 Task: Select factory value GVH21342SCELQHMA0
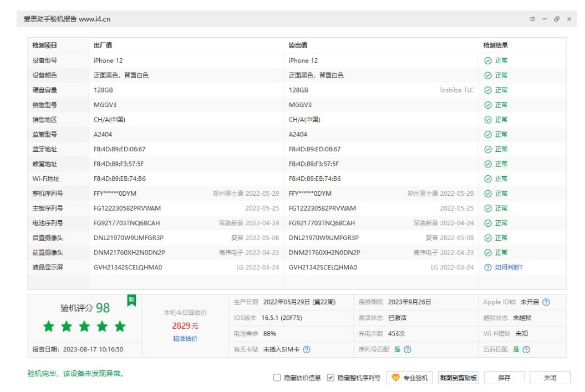(128, 267)
